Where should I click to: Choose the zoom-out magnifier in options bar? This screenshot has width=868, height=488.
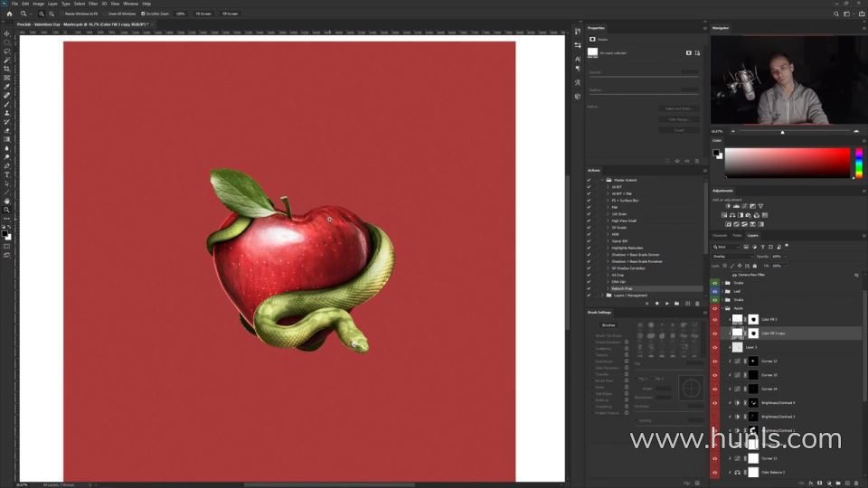coord(52,14)
